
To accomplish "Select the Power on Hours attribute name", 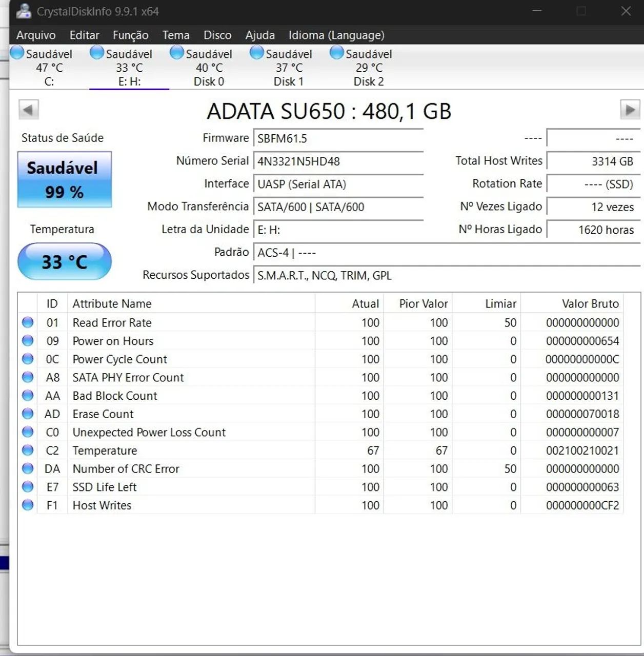I will 113,341.
